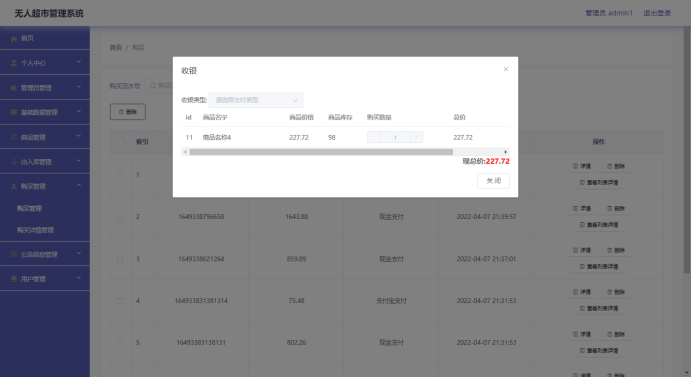The image size is (692, 377).
Task: Click the 个人中心 person icon
Action: click(x=14, y=63)
